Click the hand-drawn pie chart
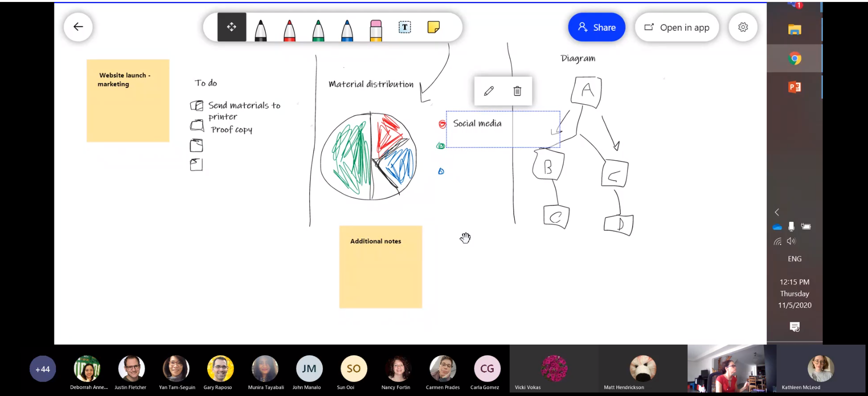868x396 pixels. (369, 156)
